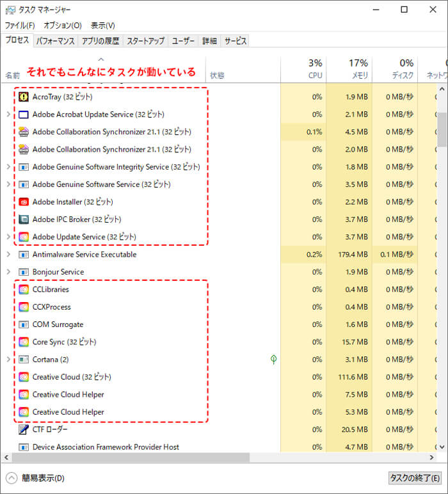
Task: Click the Cortana green leaf status icon
Action: click(x=274, y=360)
